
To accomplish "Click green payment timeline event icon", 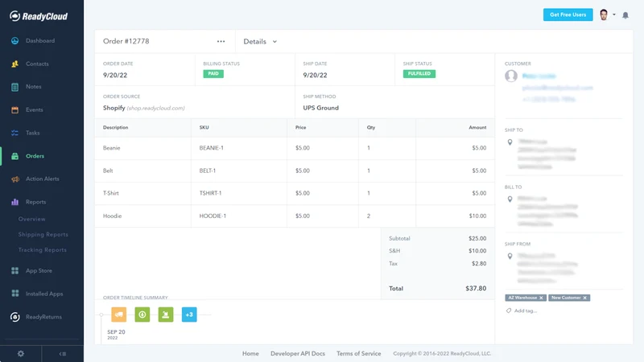I will (142, 315).
